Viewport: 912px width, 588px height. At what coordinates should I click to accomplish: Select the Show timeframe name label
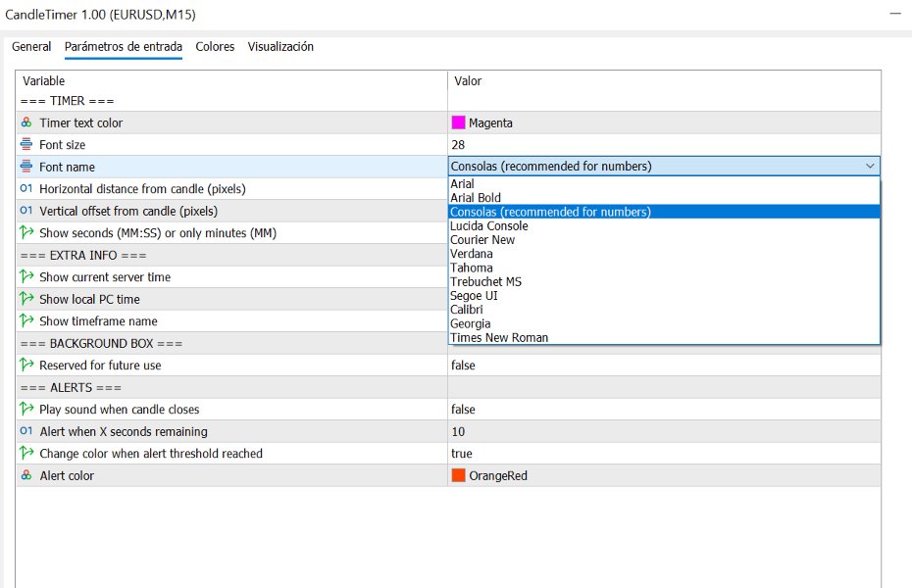point(98,321)
